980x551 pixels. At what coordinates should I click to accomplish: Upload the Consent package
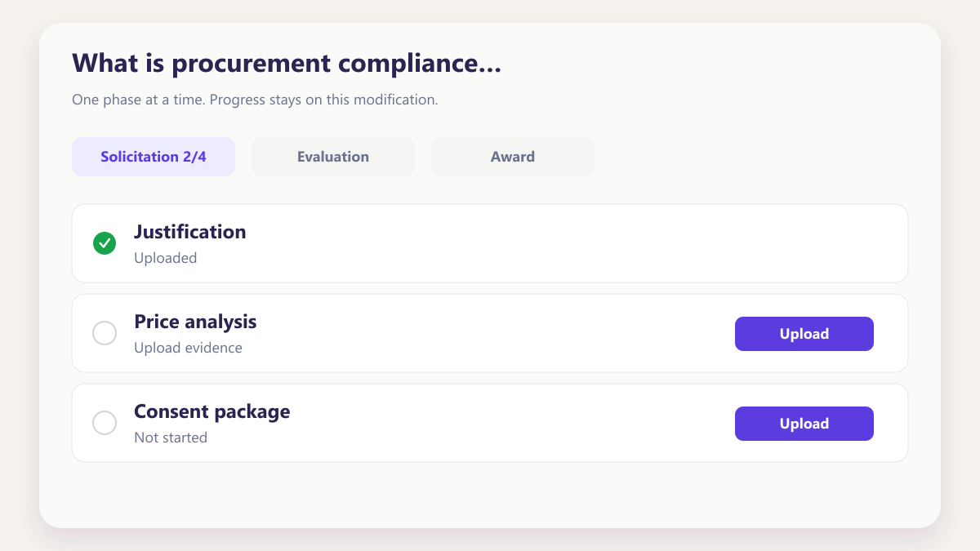point(804,424)
